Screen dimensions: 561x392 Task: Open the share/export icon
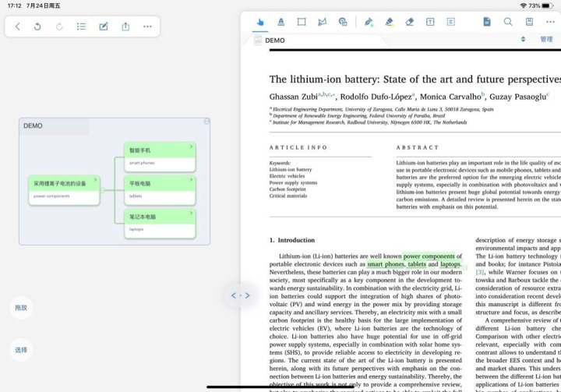point(125,26)
